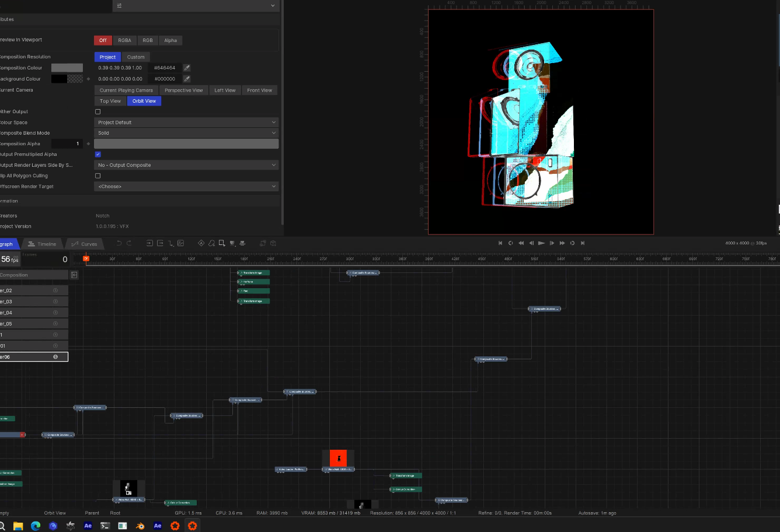Switch camera to Left View
Screen dimensions: 780x532
coord(225,90)
